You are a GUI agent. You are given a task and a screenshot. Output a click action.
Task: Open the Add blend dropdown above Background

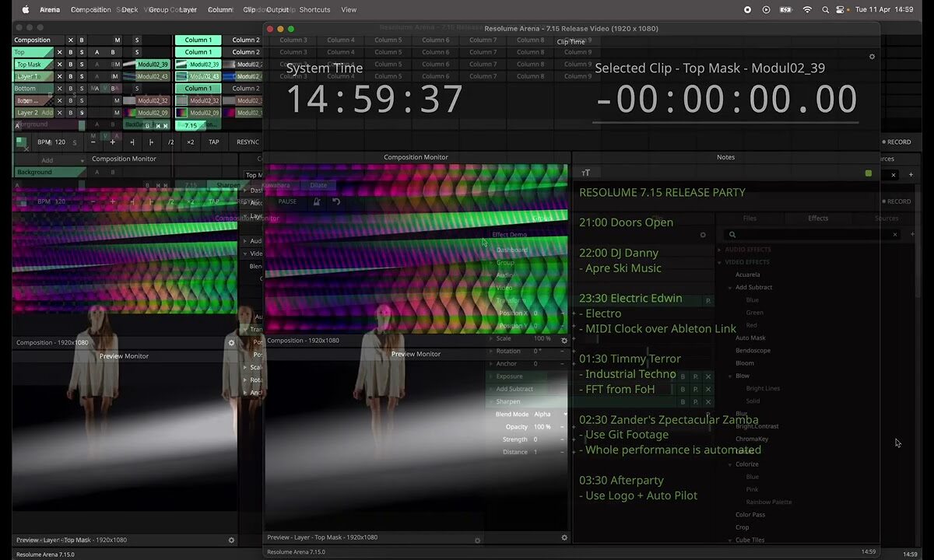coord(48,160)
